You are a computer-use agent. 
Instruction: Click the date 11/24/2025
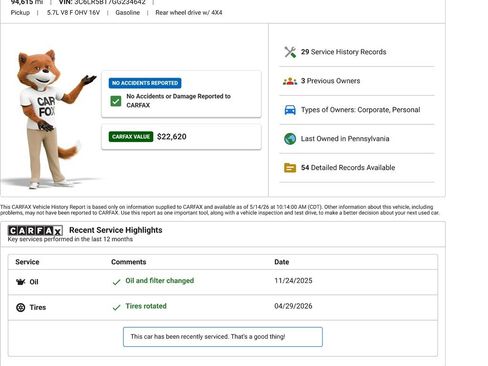[293, 281]
